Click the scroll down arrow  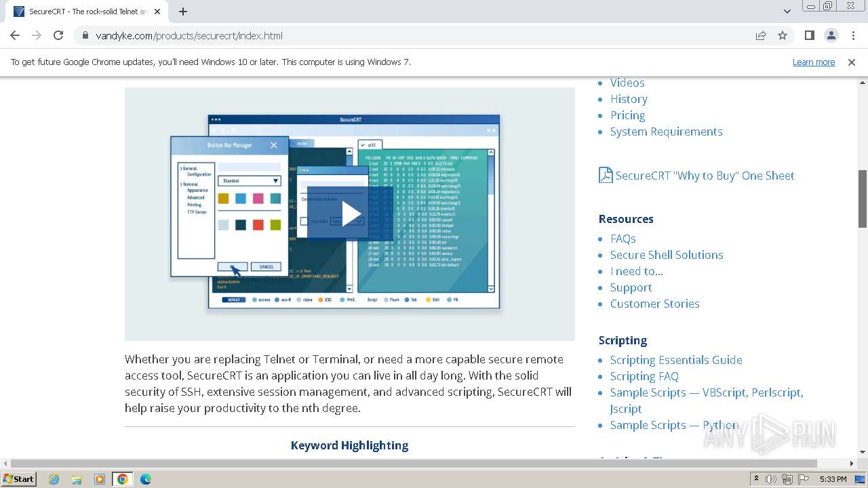[863, 453]
